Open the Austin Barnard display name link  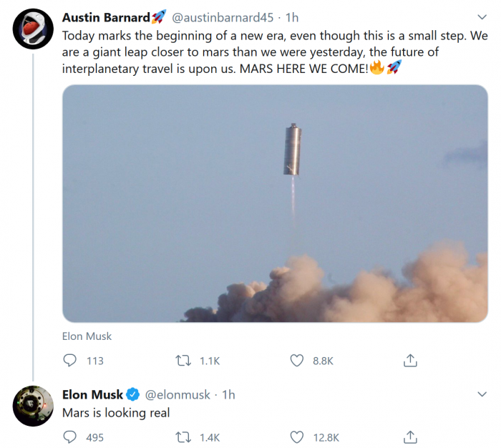tap(106, 17)
